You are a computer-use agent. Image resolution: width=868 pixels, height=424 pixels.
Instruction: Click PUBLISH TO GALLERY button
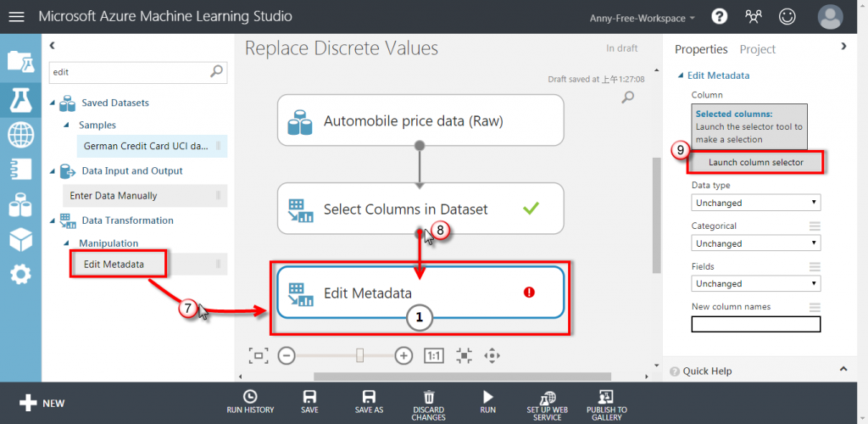607,405
